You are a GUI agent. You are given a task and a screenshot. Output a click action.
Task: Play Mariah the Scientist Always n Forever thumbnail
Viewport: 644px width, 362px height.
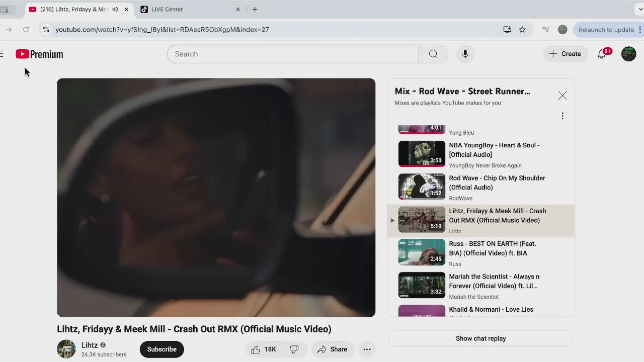pos(422,285)
